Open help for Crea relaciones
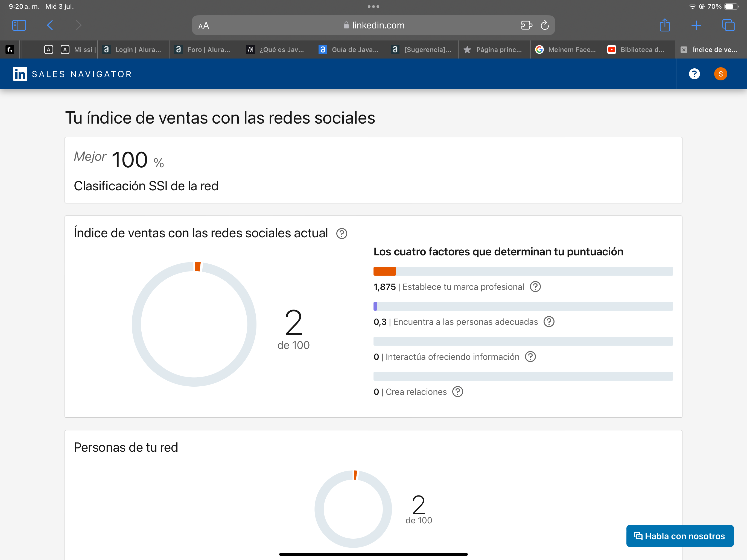 [x=458, y=392]
